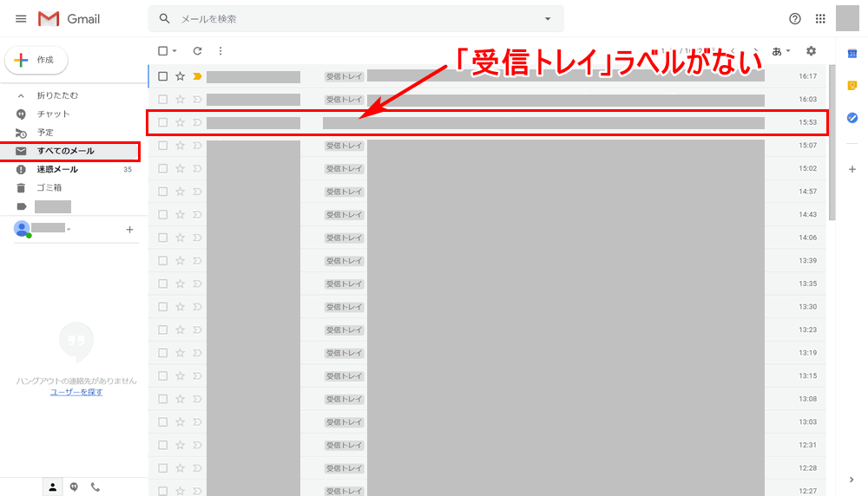The width and height of the screenshot is (868, 496).
Task: Star the 16:03 email
Action: 180,100
